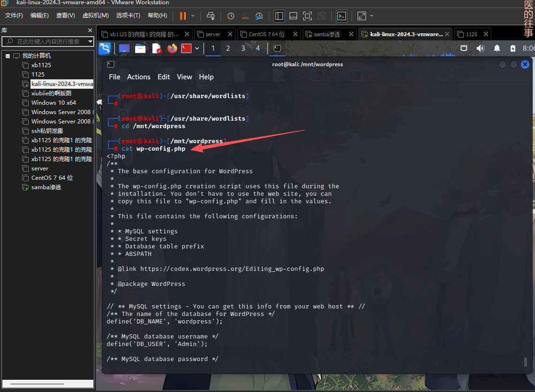This screenshot has height=392, width=535.
Task: Collapse the 我的计算机 tree node
Action: (x=8, y=56)
